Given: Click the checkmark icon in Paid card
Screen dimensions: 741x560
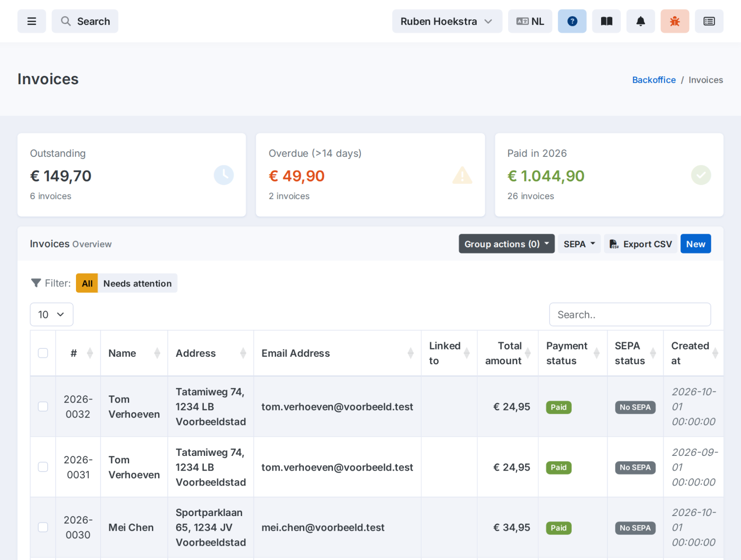Looking at the screenshot, I should [x=701, y=175].
